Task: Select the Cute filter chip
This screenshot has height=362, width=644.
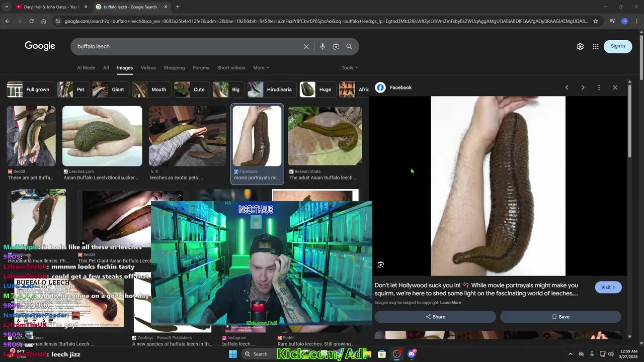Action: pyautogui.click(x=191, y=89)
